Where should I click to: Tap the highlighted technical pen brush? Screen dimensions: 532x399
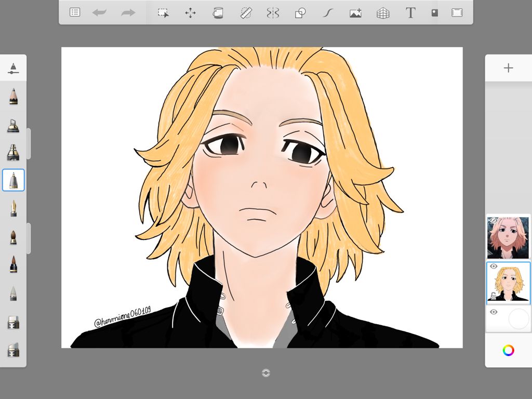(x=13, y=180)
